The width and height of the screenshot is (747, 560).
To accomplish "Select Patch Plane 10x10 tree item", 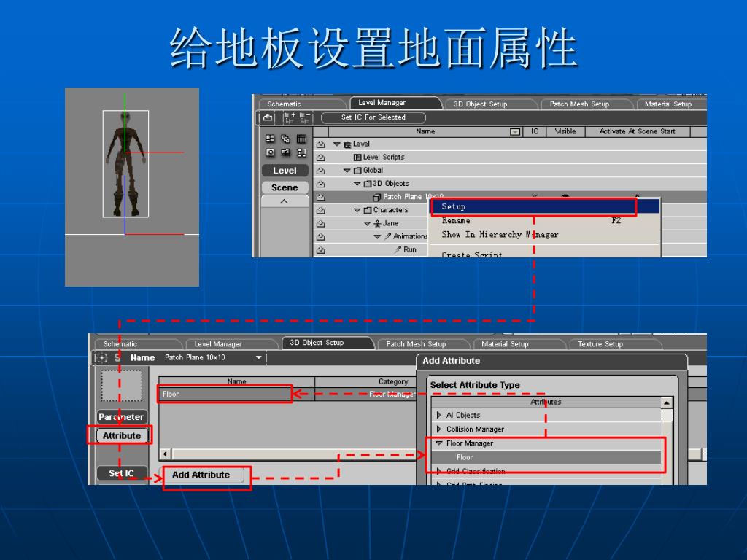I will click(x=409, y=197).
